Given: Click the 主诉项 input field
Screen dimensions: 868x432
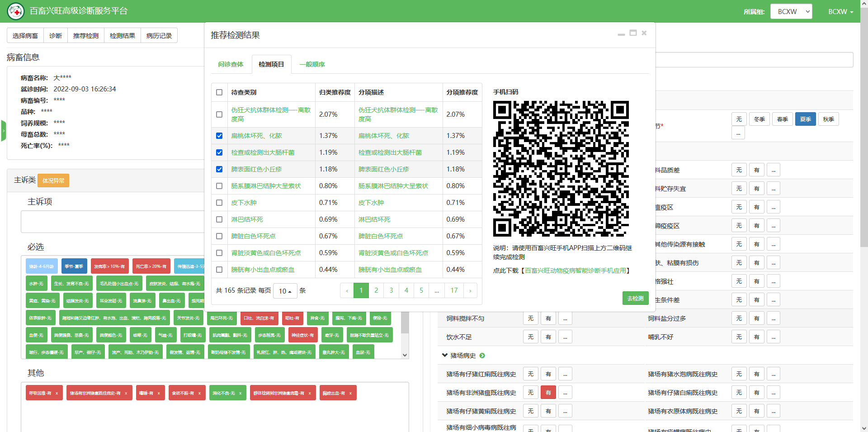Looking at the screenshot, I should click(x=113, y=222).
